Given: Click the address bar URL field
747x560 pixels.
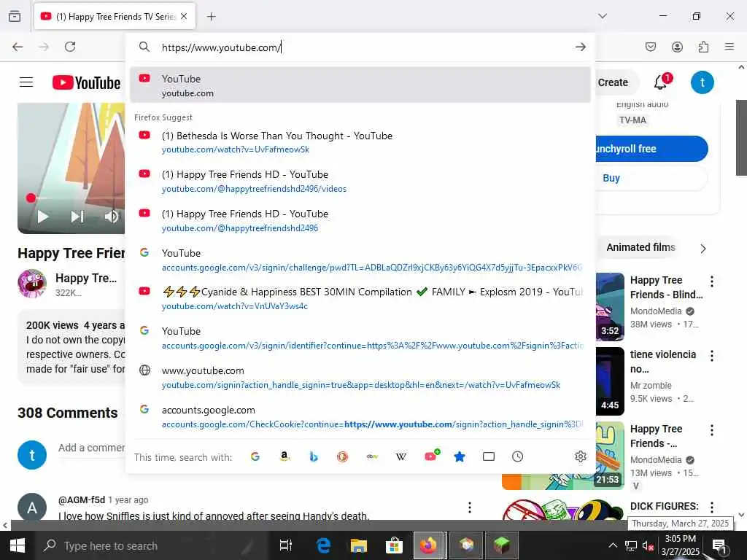Looking at the screenshot, I should pos(362,47).
